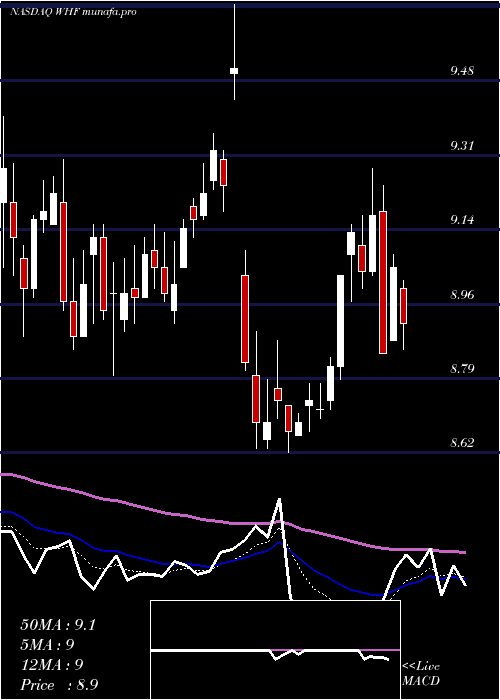Screen dimensions: 500x700
Task: Click the '50MA : 9.1' indicator text
Action: [58, 625]
